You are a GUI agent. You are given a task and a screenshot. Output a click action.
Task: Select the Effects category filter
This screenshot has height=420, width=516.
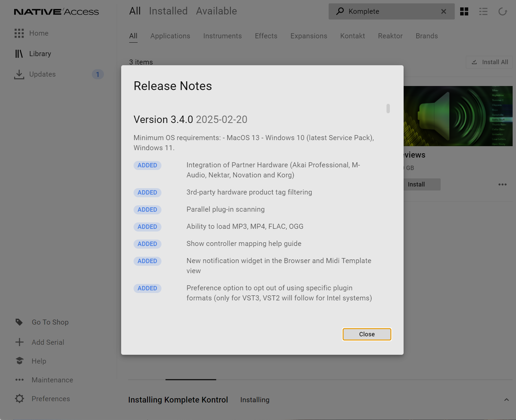click(x=266, y=36)
